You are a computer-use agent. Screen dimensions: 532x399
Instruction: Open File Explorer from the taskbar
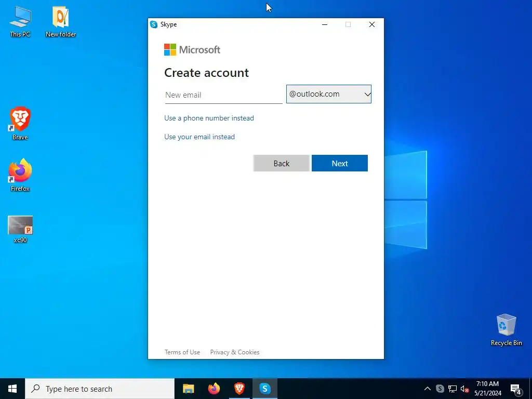coord(188,389)
